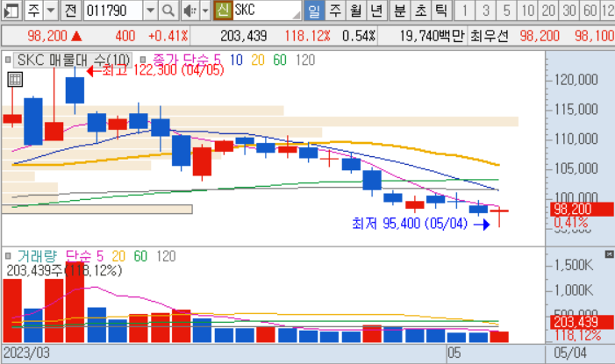Viewport: 615px width, 364px height.
Task: Toggle the small square before SKC 매물대
Action: (x=8, y=60)
